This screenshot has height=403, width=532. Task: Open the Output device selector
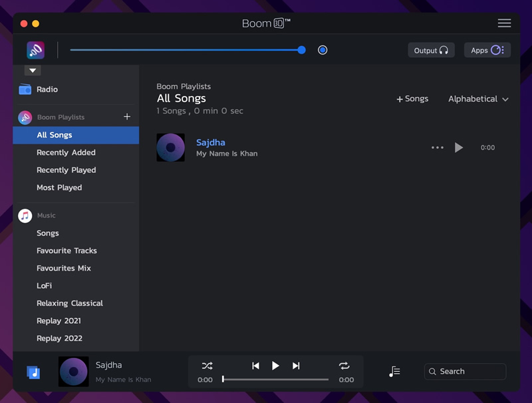point(431,50)
